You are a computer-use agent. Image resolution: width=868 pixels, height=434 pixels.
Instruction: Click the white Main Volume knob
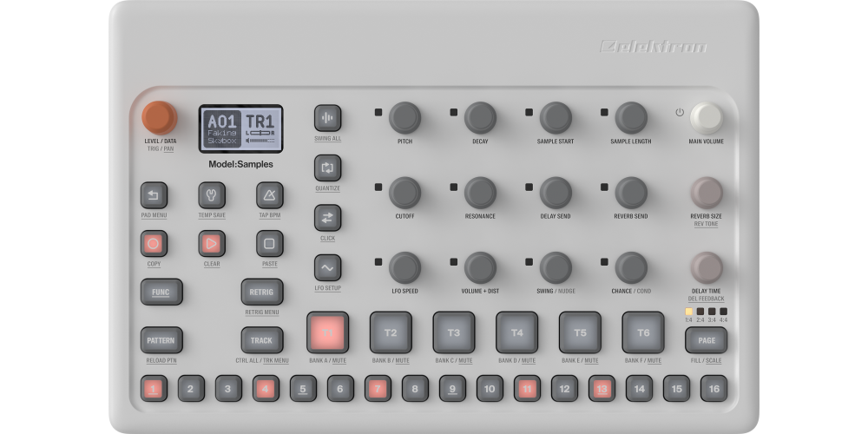(x=707, y=118)
